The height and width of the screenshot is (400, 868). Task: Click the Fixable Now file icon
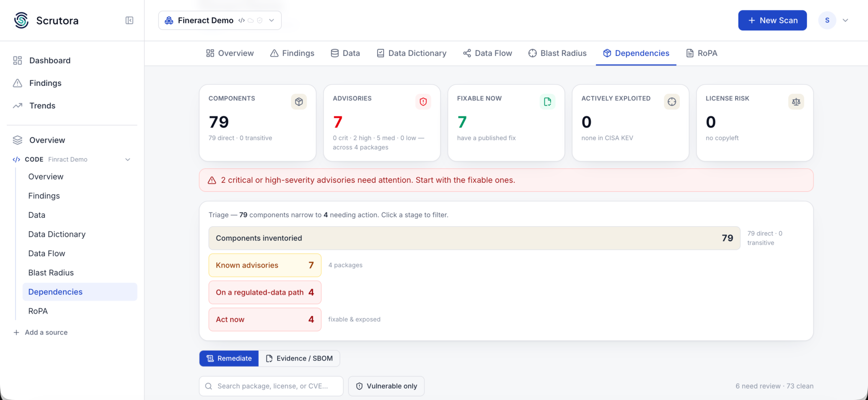547,102
